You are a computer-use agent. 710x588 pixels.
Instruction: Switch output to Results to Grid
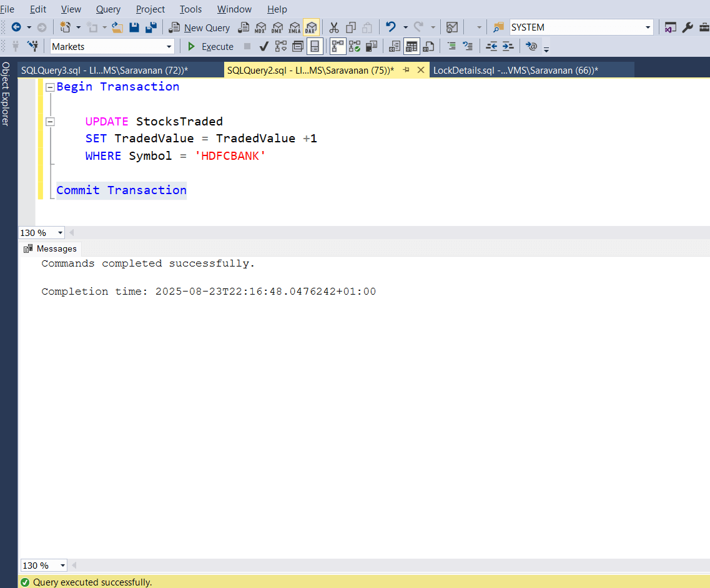click(x=411, y=46)
